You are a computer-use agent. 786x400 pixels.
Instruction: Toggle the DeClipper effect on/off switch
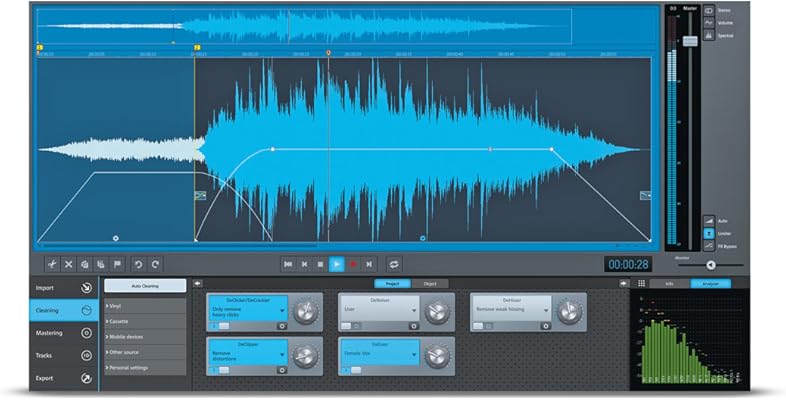pos(223,369)
